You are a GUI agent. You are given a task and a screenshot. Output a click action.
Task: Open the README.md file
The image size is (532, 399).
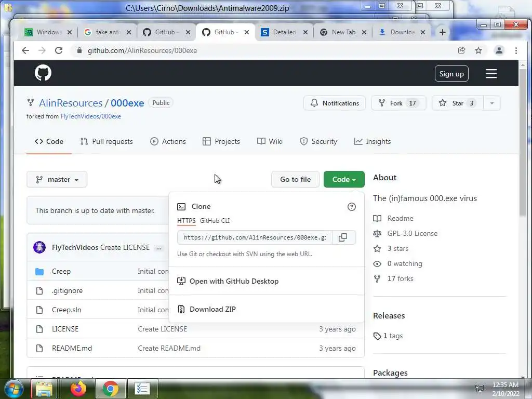(x=72, y=349)
